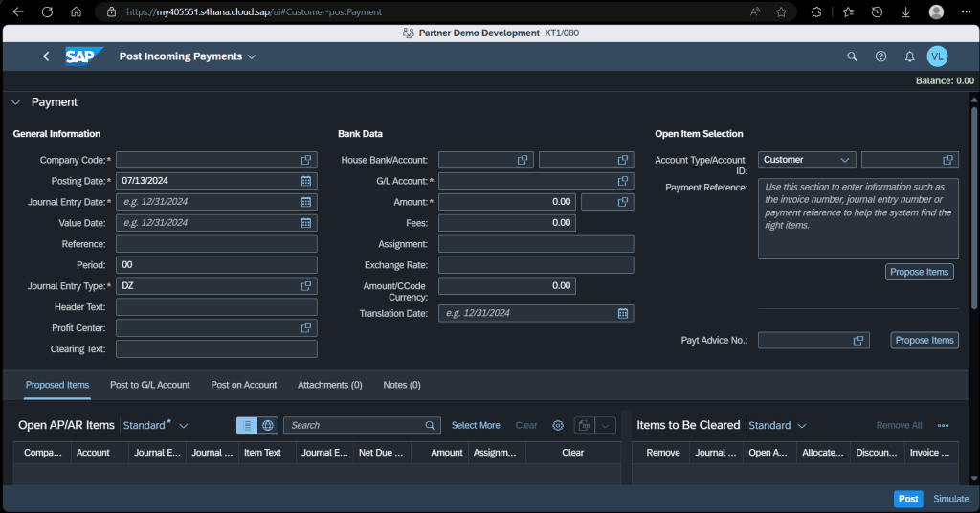
Task: Click the vertical page scrollbar
Action: pyautogui.click(x=974, y=209)
